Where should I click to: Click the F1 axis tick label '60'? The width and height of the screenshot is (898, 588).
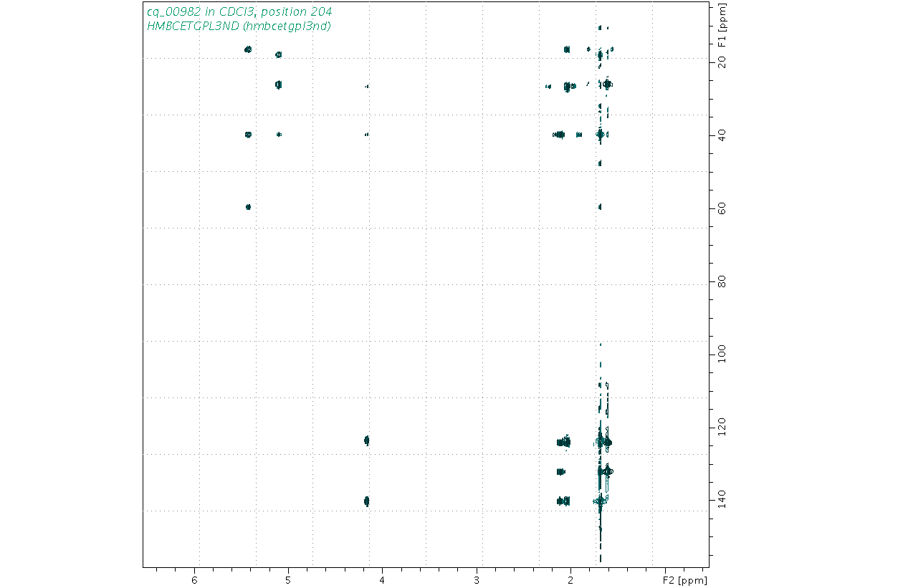tap(722, 208)
